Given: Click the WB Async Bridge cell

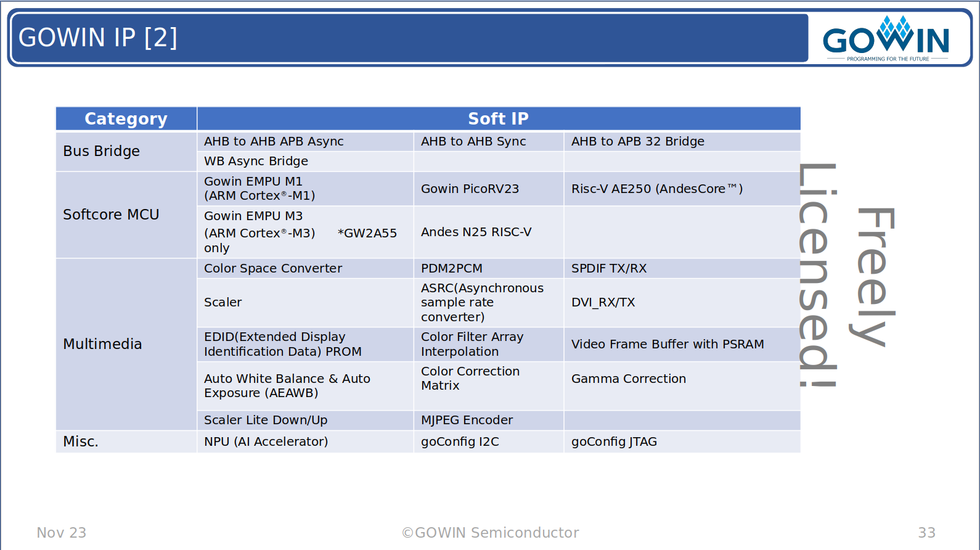Looking at the screenshot, I should [305, 161].
